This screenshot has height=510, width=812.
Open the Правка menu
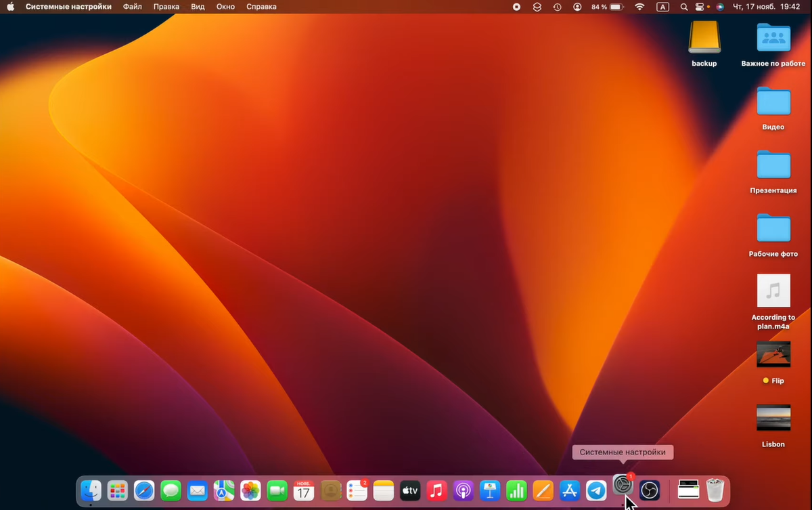point(166,7)
